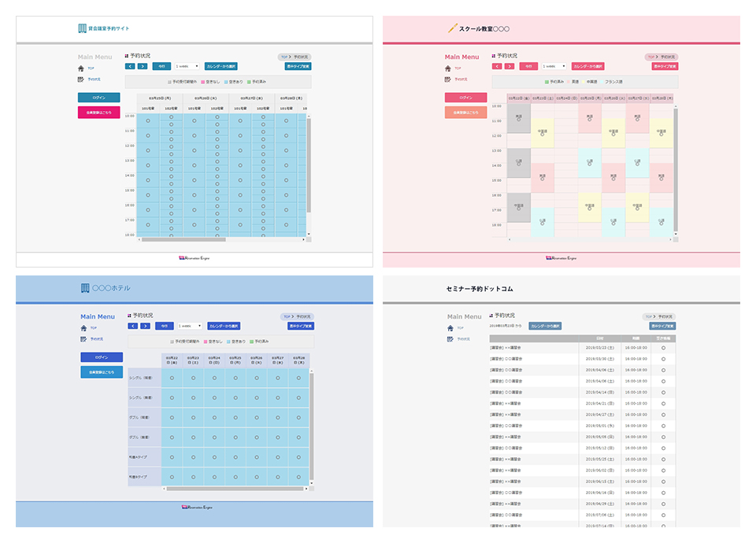Open the TOP menu link in the ○○○ホテル sidebar
The width and height of the screenshot is (756, 543).
coord(93,327)
